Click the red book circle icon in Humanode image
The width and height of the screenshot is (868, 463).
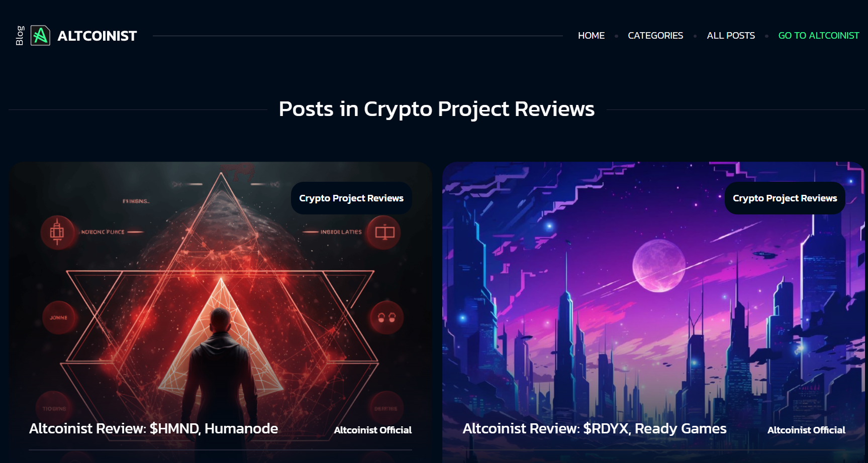click(384, 233)
